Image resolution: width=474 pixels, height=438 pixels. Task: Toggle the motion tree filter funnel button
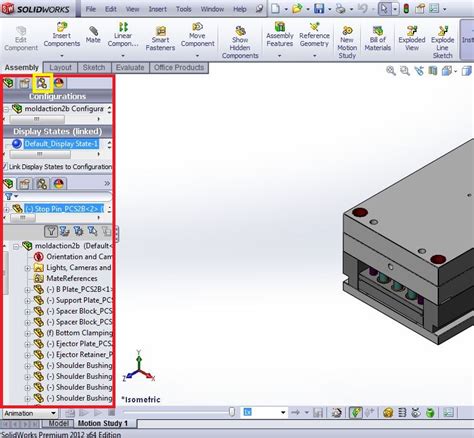point(51,231)
